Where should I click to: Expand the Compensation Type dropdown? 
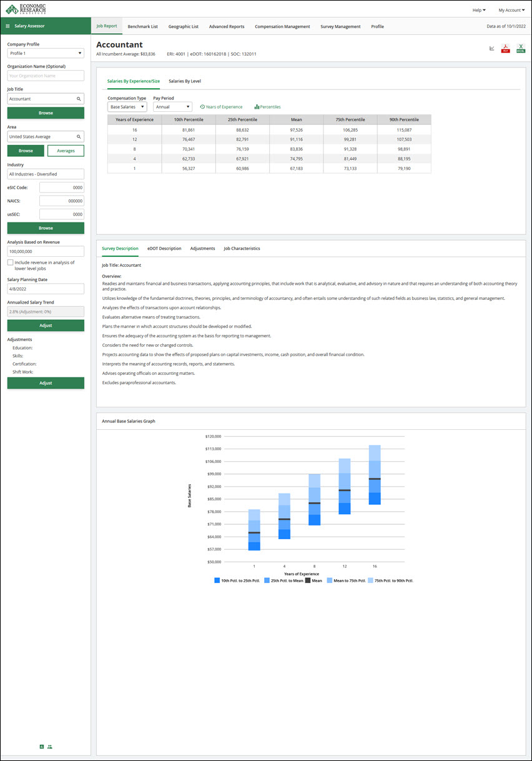127,107
